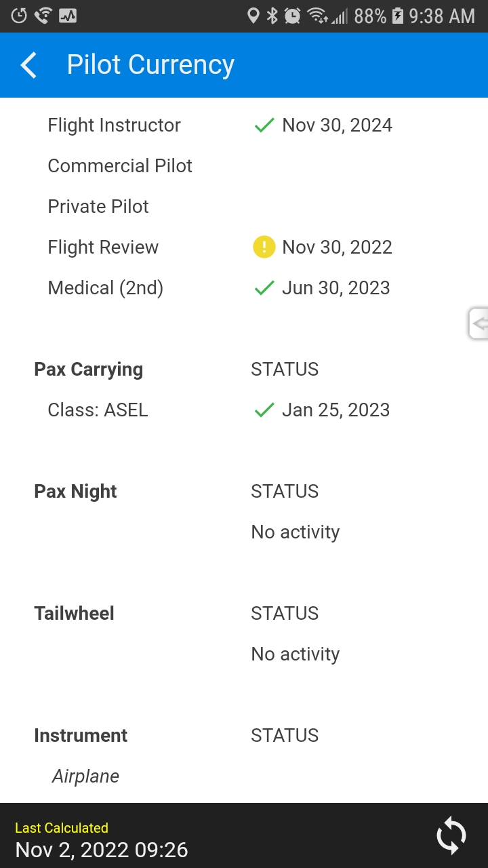Open the Instrument Airplane entry

pyautogui.click(x=85, y=776)
